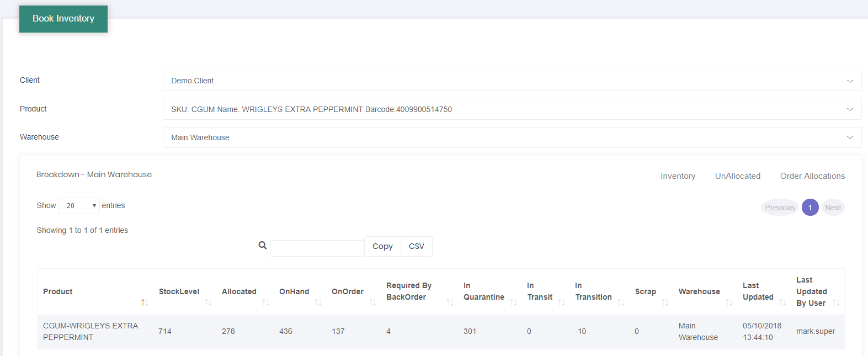
Task: Sort by In Quarantine column arrows
Action: click(x=513, y=302)
